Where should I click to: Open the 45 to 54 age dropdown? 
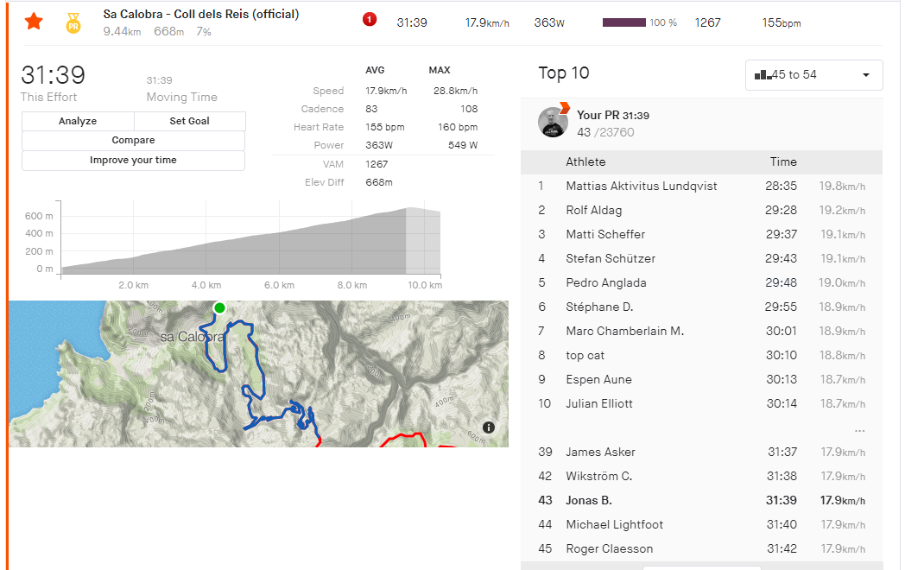[813, 75]
